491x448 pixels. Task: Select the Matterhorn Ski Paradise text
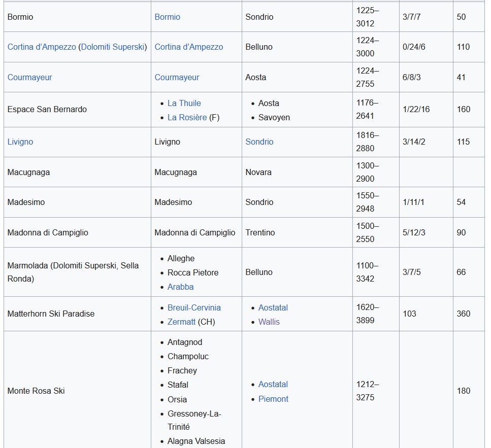(51, 314)
